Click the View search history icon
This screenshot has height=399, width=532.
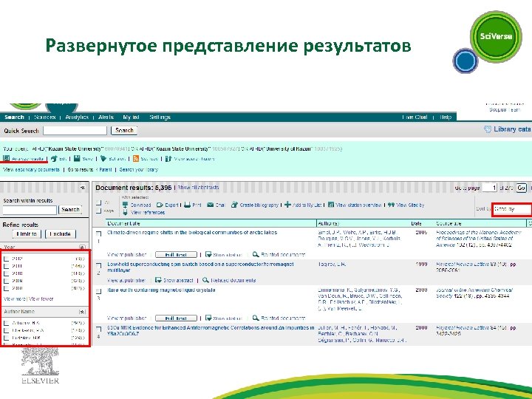[168, 158]
